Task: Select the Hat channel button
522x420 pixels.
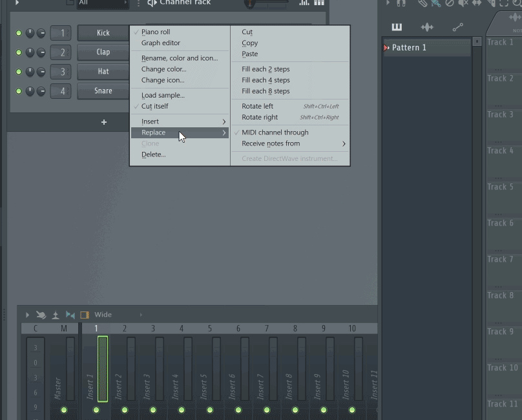Action: point(103,71)
